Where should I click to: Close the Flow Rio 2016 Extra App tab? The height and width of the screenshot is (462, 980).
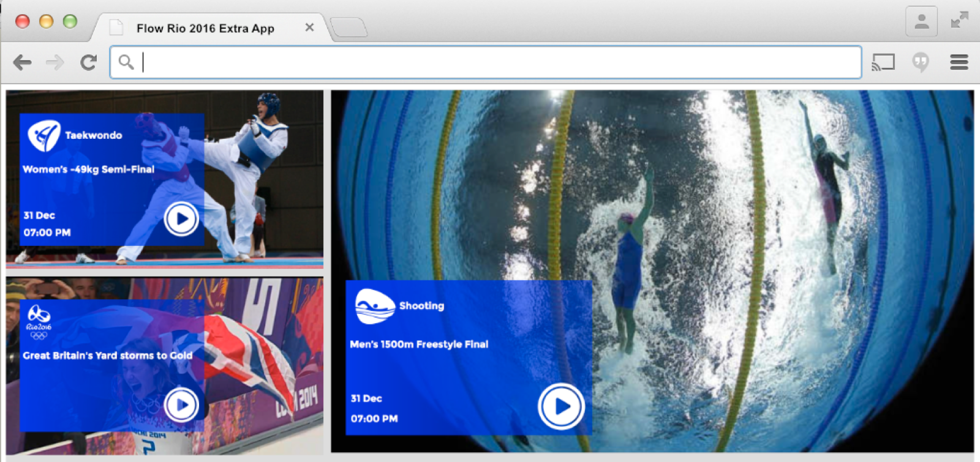[x=309, y=28]
